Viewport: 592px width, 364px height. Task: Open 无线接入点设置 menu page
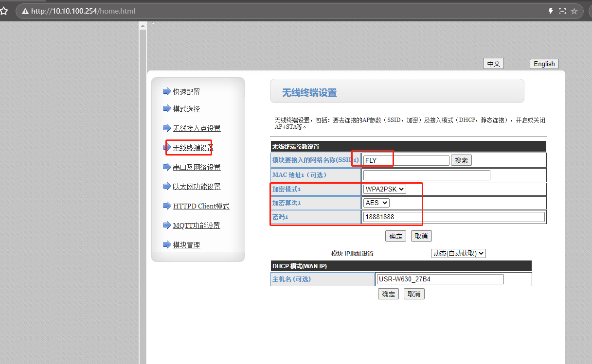[x=197, y=128]
